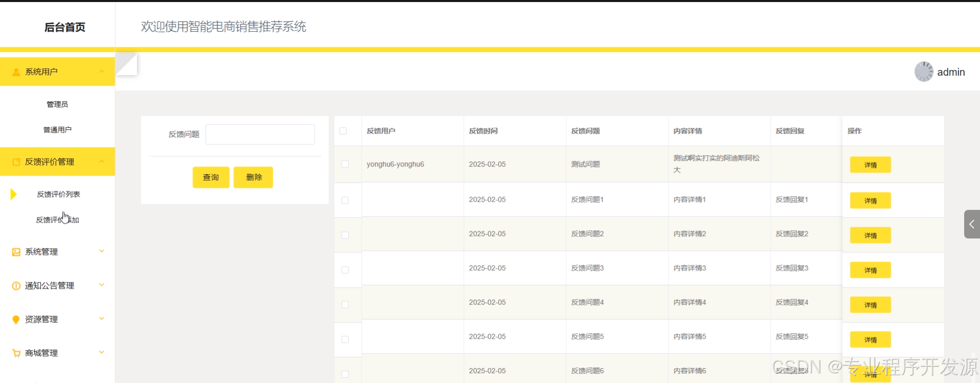Image resolution: width=980 pixels, height=383 pixels.
Task: Click the 欢迎使用智能电商销售推荐系统 title
Action: [223, 27]
